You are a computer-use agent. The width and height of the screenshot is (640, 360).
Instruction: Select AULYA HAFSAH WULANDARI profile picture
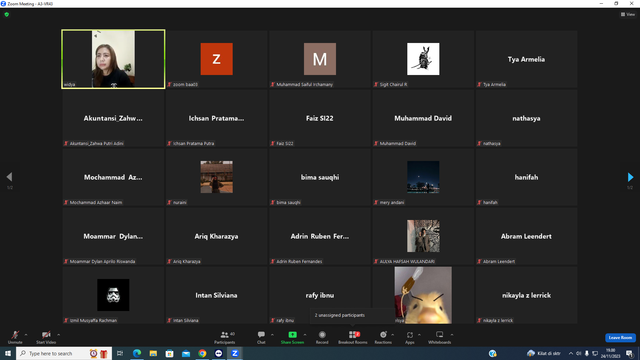click(x=423, y=236)
